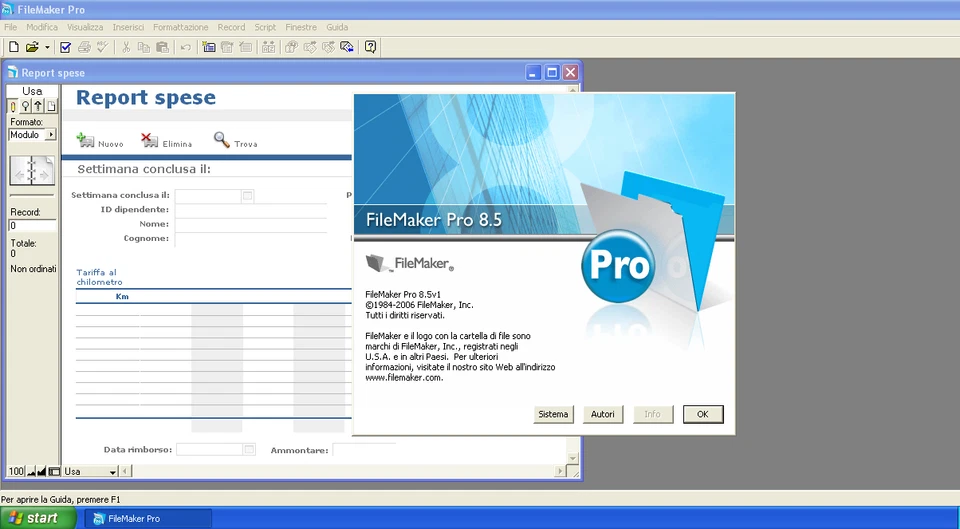Viewport: 960px width, 529px height.
Task: Click the Copy toolbar icon
Action: [144, 47]
